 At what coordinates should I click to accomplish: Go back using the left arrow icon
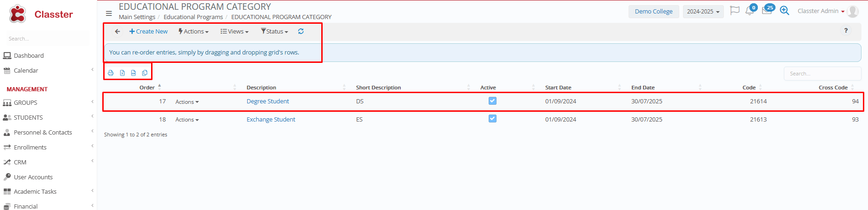coord(117,32)
